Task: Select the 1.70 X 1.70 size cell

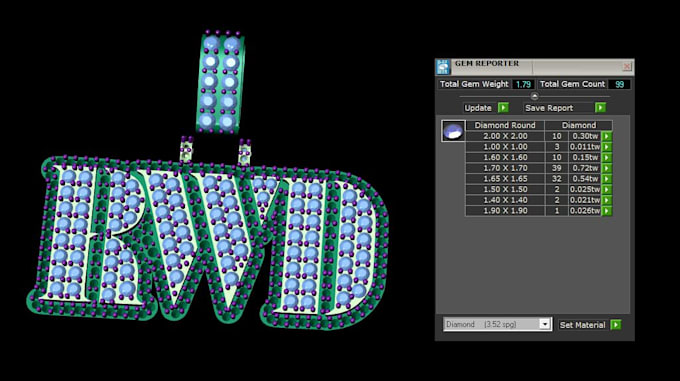Action: (505, 168)
